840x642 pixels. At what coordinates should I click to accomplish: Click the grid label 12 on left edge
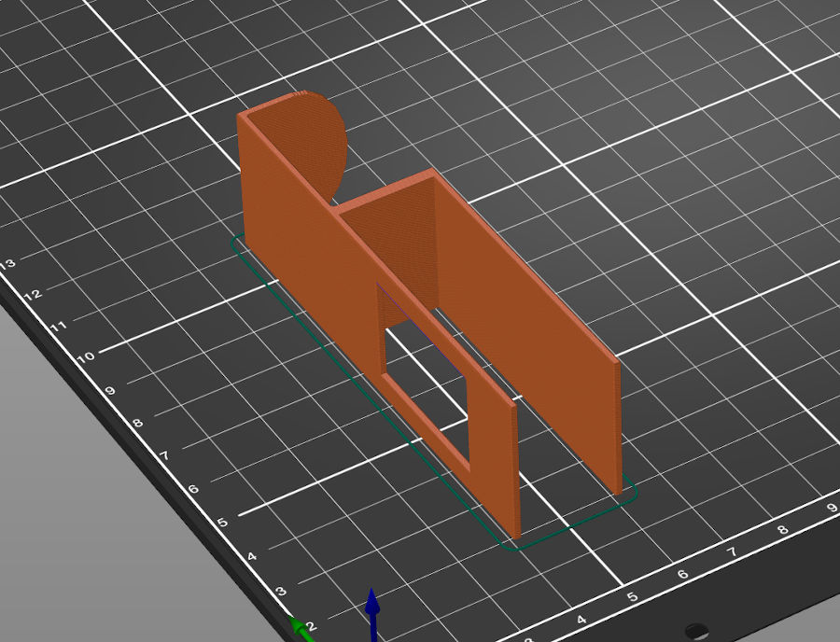33,295
